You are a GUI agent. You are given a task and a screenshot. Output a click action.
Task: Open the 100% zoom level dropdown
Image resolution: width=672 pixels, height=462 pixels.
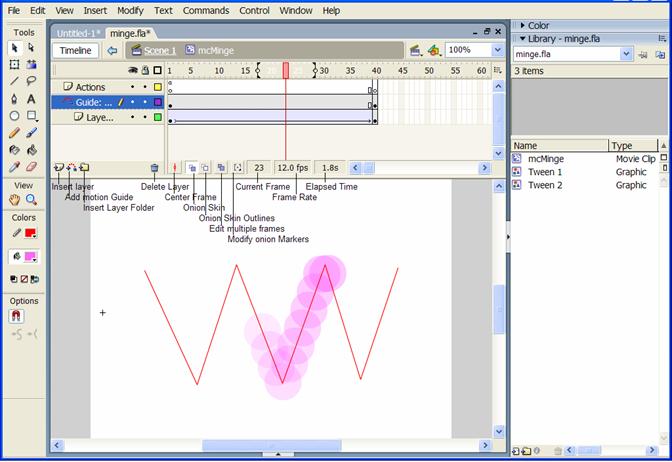494,50
